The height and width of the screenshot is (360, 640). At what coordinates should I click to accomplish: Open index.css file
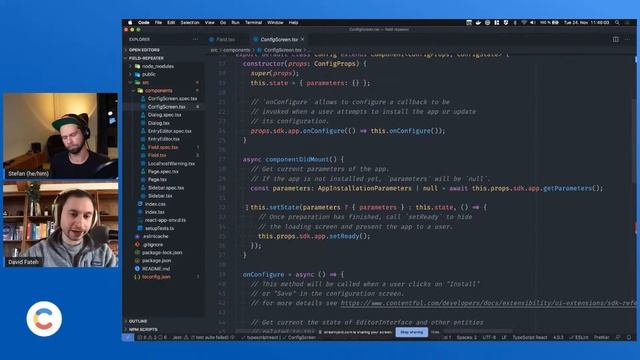pyautogui.click(x=155, y=204)
